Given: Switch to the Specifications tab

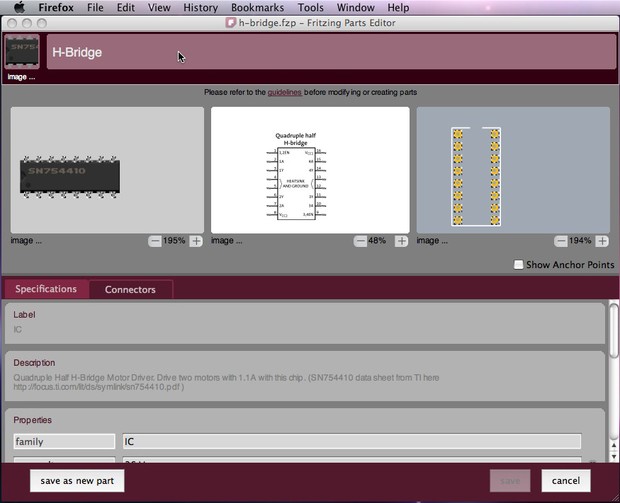Looking at the screenshot, I should (46, 289).
